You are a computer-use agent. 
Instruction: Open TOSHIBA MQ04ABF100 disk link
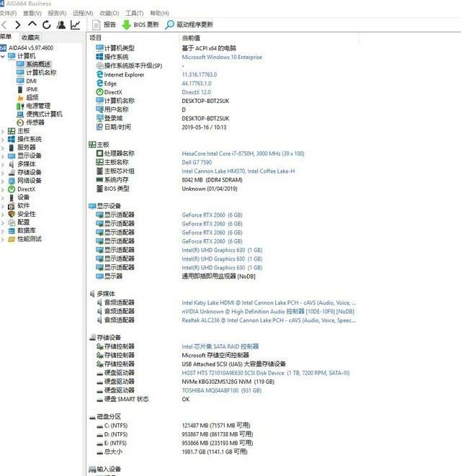click(x=221, y=390)
